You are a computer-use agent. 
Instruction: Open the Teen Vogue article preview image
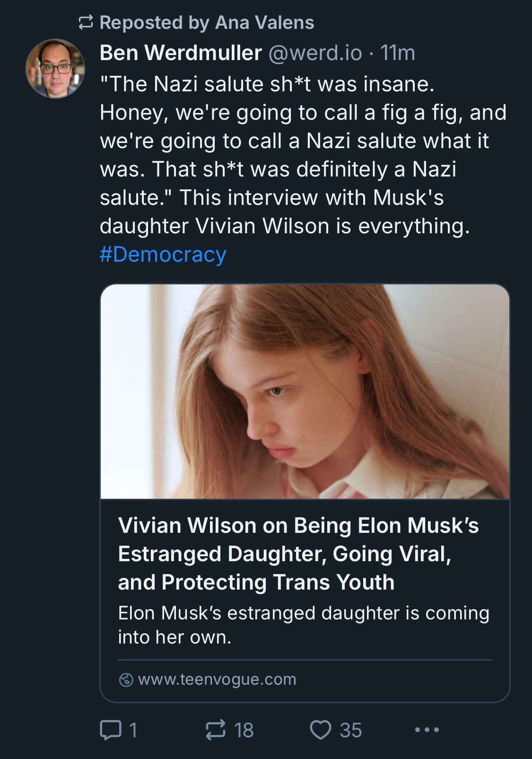(305, 391)
